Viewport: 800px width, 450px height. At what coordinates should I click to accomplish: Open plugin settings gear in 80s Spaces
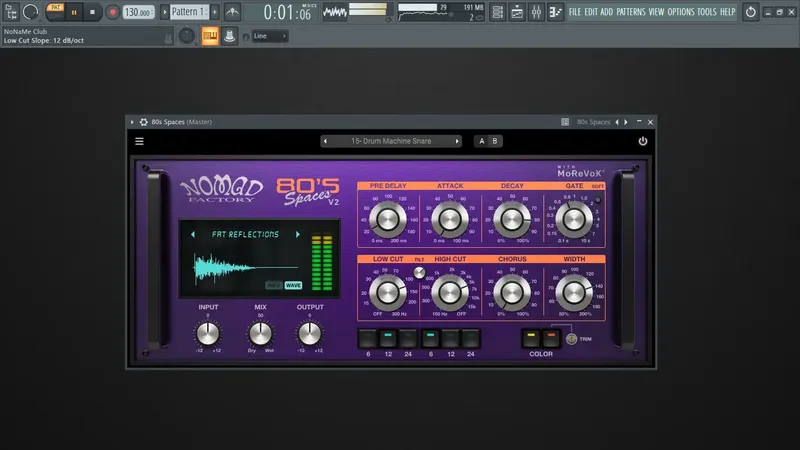(144, 122)
